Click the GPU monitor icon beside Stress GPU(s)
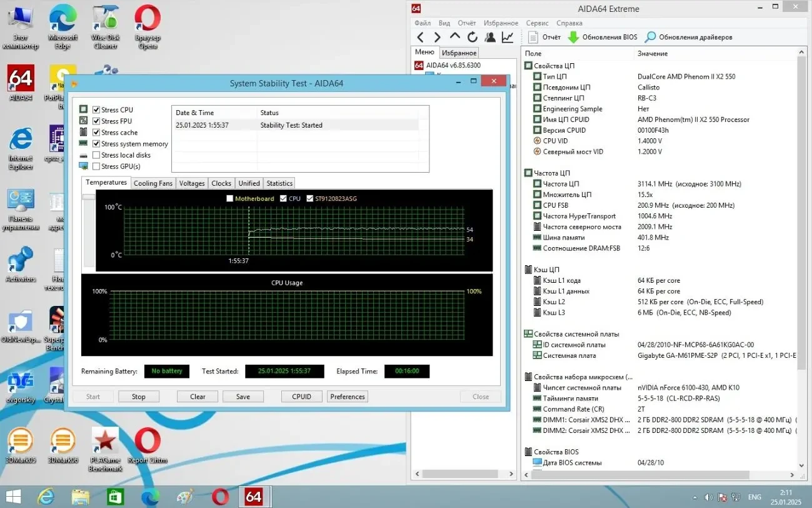Screen dimensions: 812x508 tap(84, 166)
